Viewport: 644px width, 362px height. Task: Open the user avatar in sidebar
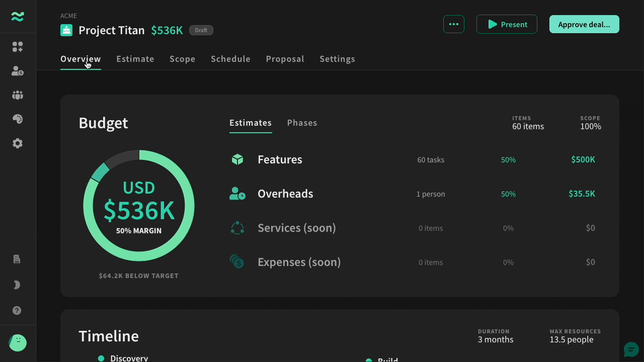pyautogui.click(x=18, y=343)
